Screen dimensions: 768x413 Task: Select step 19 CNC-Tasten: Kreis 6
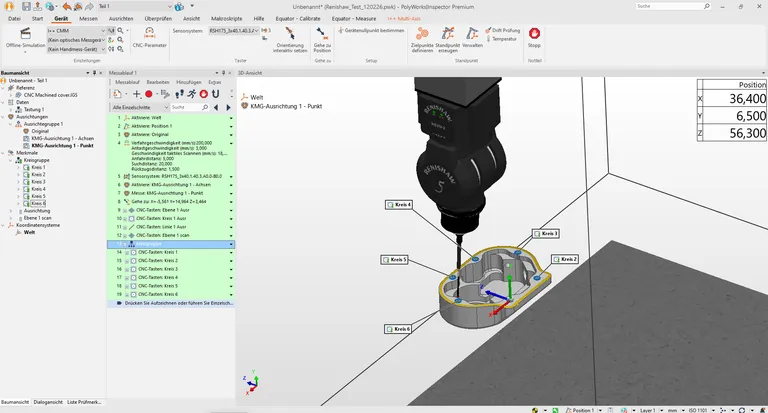[170, 294]
